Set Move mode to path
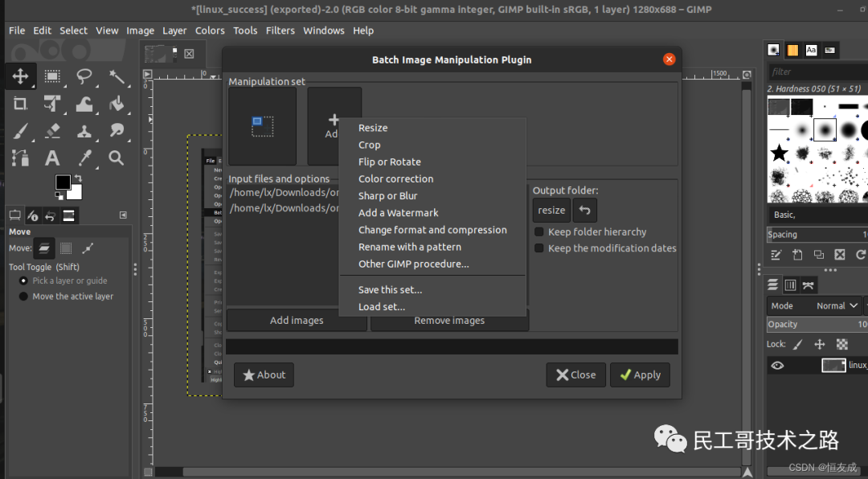The width and height of the screenshot is (868, 479). click(88, 248)
